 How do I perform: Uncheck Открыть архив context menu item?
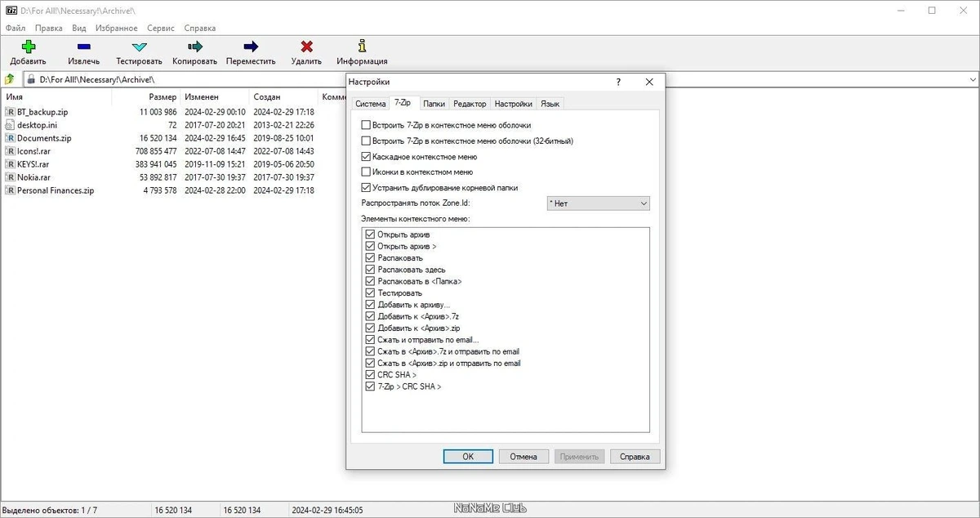(370, 234)
